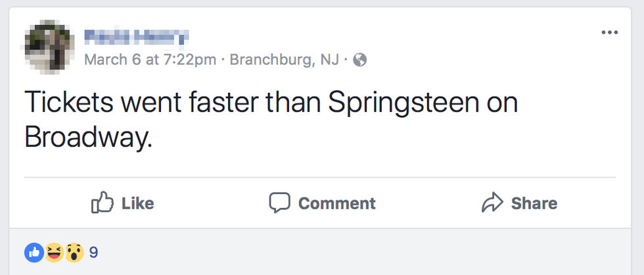
Task: Show who reacted via the 9 count
Action: point(93,251)
